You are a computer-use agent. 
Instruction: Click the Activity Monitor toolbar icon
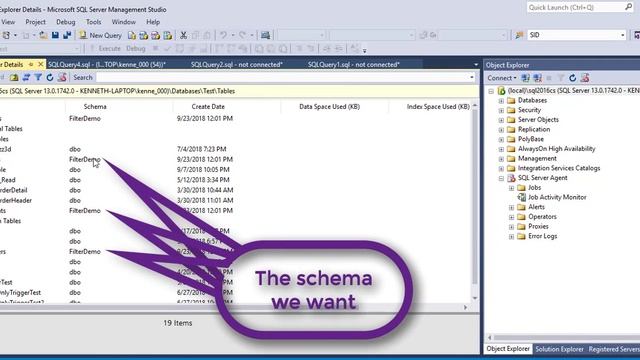(265, 36)
